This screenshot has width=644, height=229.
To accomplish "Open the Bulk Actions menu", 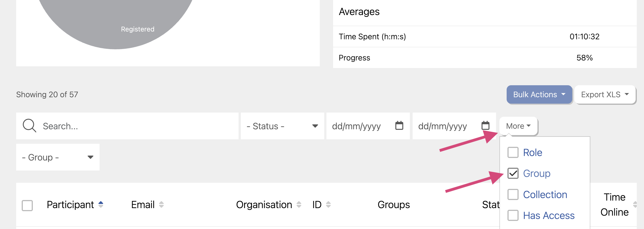I will point(539,95).
